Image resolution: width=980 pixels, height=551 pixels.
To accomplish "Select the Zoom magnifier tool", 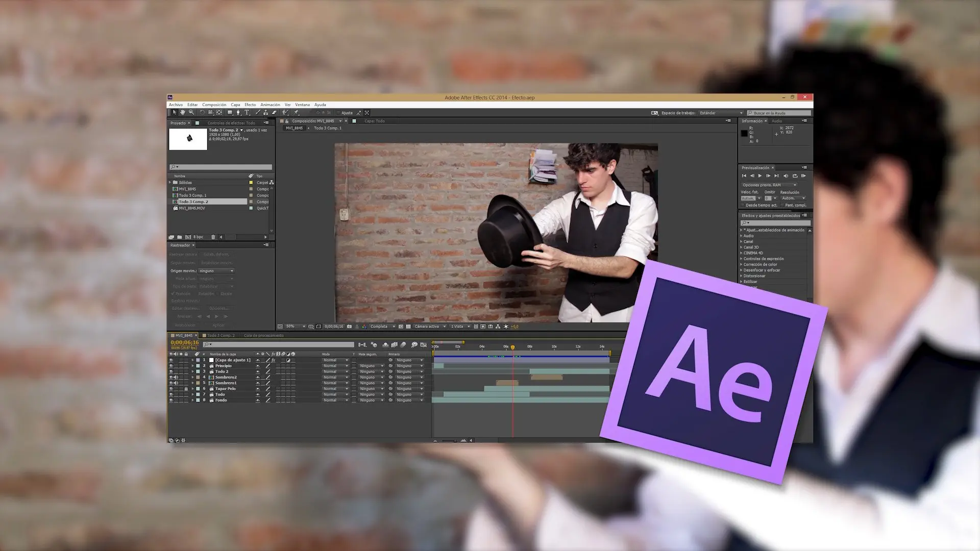I will click(191, 113).
